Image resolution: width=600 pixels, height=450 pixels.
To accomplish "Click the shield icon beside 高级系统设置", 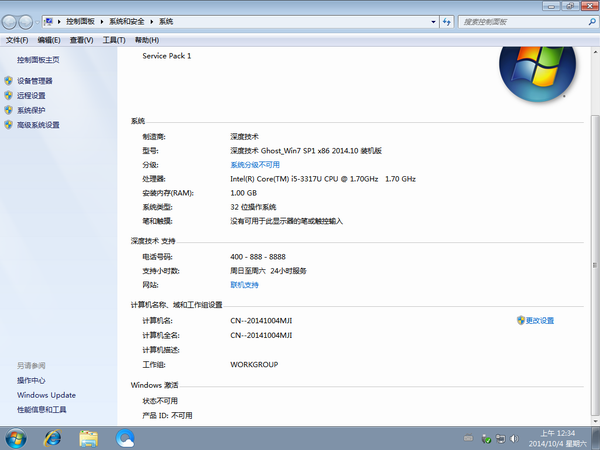I will pyautogui.click(x=8, y=125).
